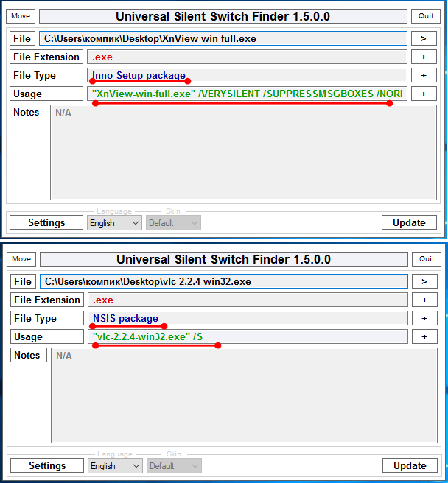Open Skin dropdown in vlc window
This screenshot has height=483, width=448.
coord(174,466)
